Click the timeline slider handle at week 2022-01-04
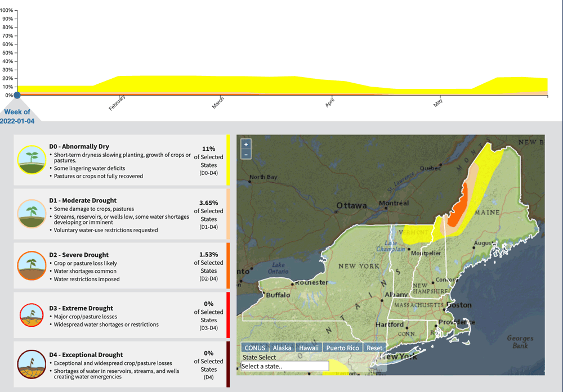 [17, 95]
